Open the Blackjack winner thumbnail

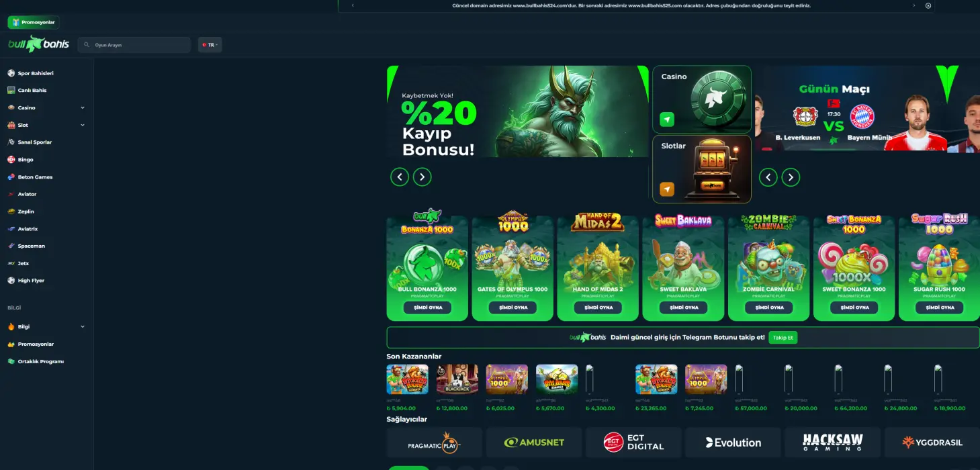457,379
